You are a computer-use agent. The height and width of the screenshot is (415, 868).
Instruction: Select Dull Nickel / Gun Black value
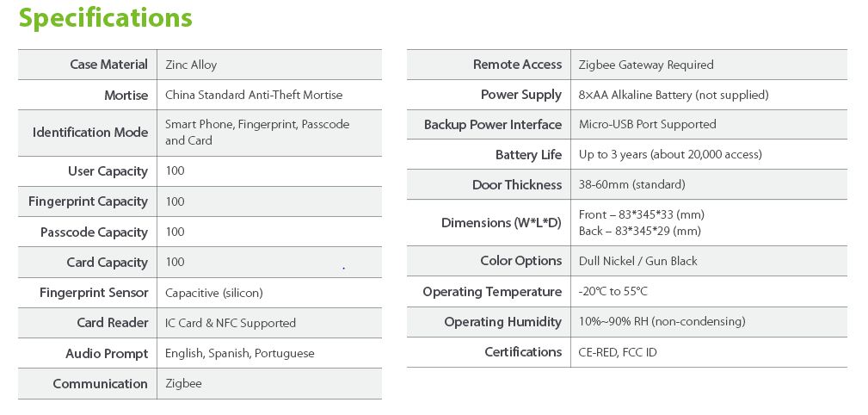pos(638,261)
